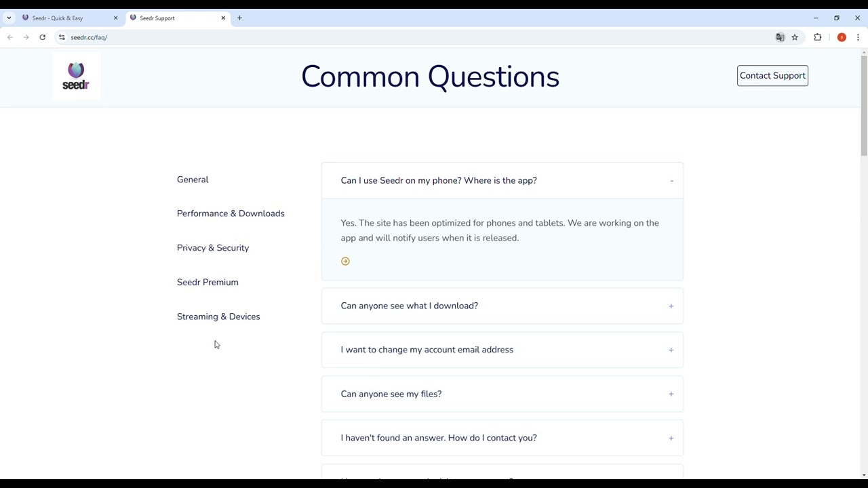Click the Seedr logo in page header
The width and height of the screenshot is (868, 488).
coord(76,76)
